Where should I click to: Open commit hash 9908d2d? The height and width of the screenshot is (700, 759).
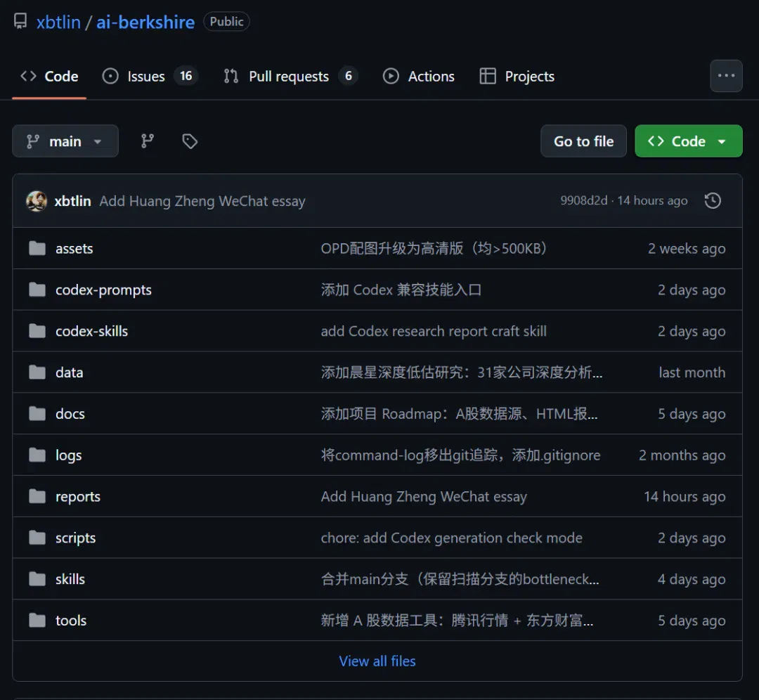pos(584,200)
